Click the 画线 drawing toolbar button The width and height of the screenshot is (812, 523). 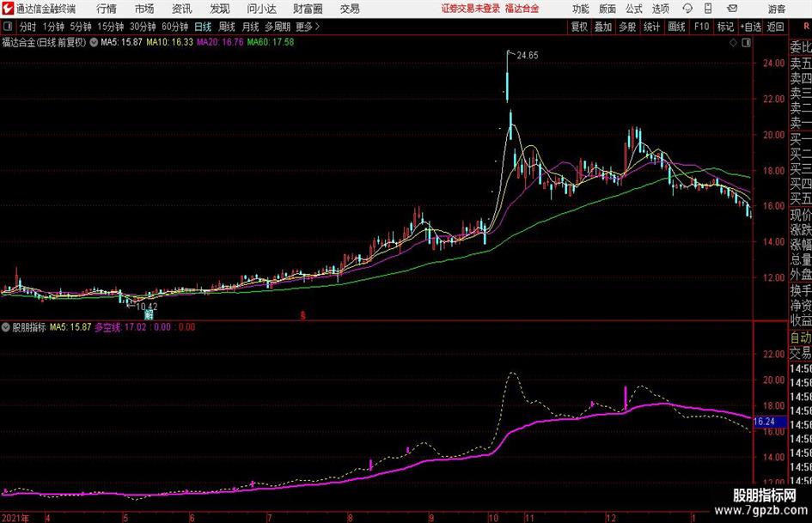(x=676, y=27)
